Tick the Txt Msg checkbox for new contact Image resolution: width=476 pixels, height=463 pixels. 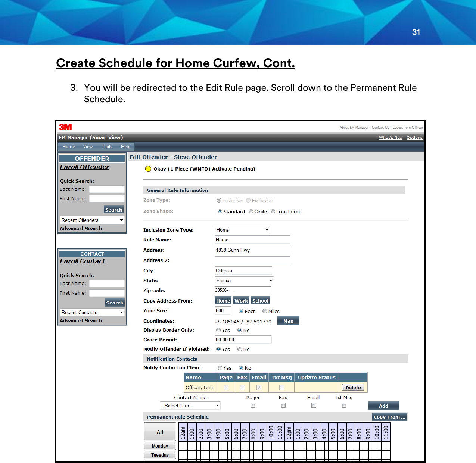pyautogui.click(x=344, y=406)
